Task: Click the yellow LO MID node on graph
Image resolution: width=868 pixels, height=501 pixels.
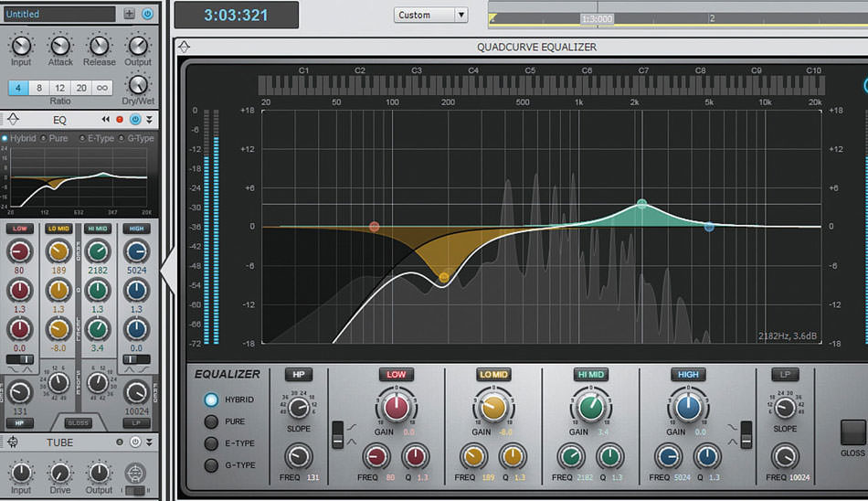Action: click(x=444, y=276)
